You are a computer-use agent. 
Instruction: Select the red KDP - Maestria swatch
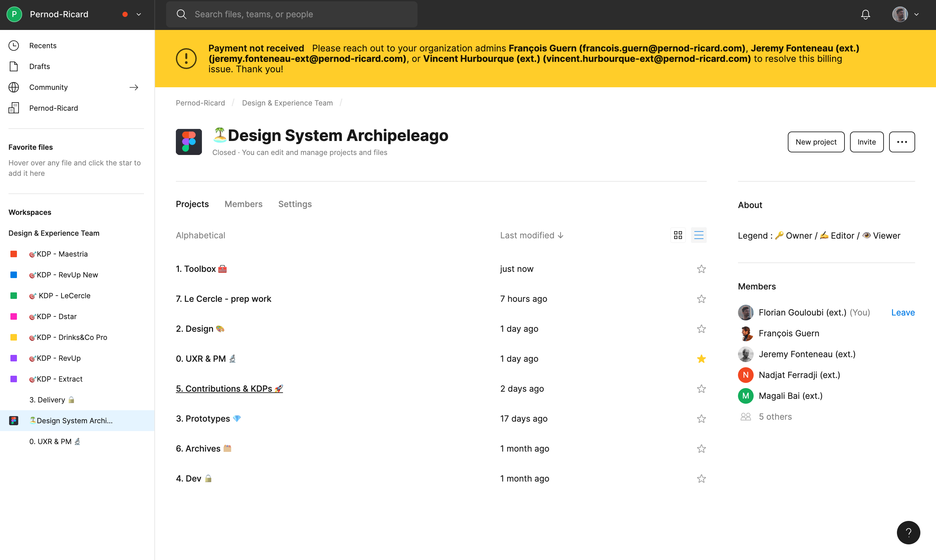(x=14, y=254)
